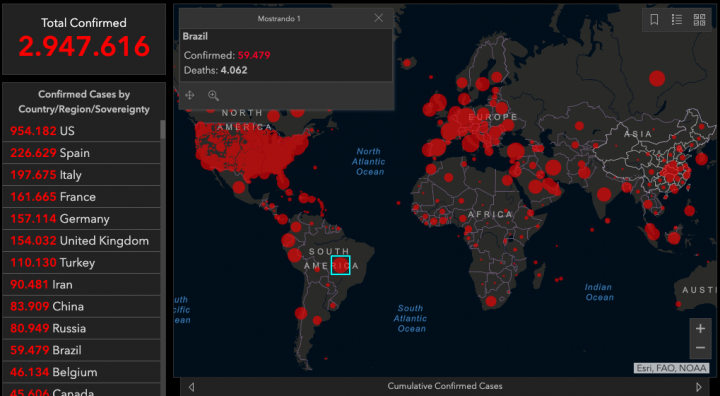Open the bookmarks icon on the map
720x396 pixels.
pos(654,19)
